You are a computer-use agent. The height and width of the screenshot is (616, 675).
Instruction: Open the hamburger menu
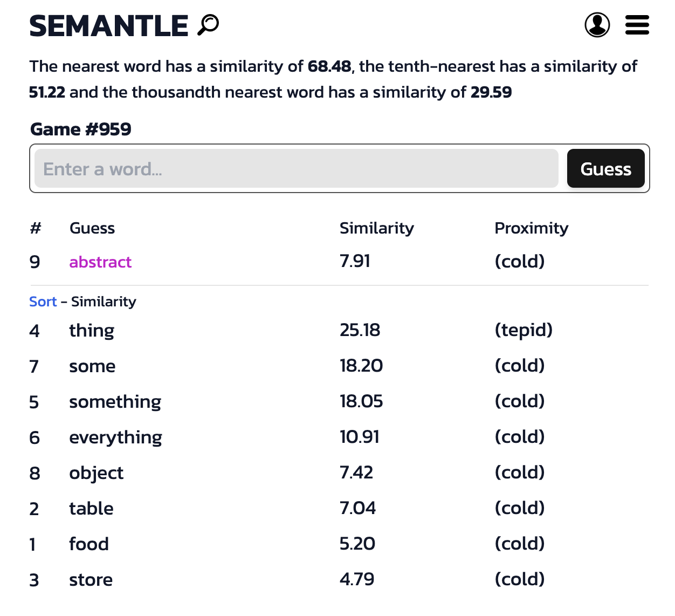tap(637, 25)
